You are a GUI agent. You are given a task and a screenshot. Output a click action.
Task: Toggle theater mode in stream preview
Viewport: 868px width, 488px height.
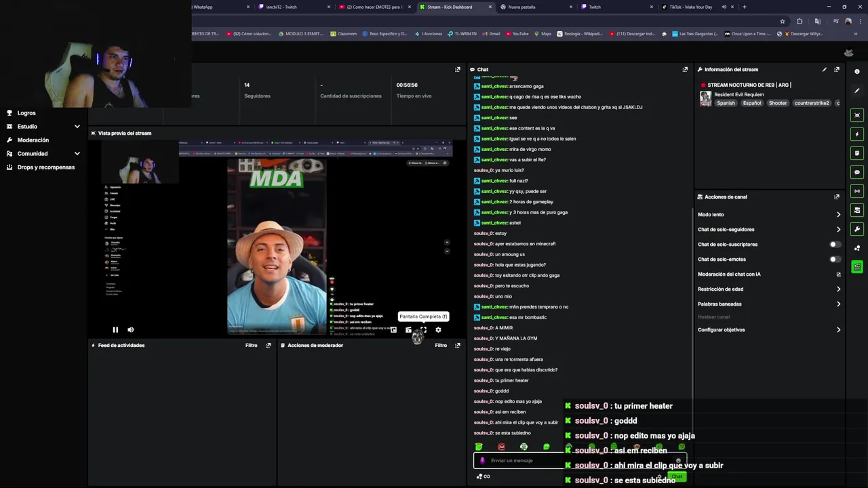pyautogui.click(x=408, y=330)
